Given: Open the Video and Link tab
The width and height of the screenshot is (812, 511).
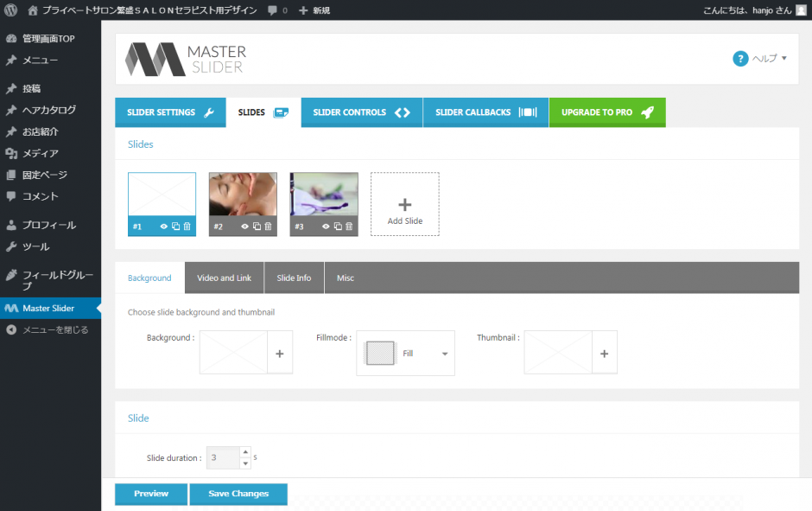Looking at the screenshot, I should pos(224,278).
